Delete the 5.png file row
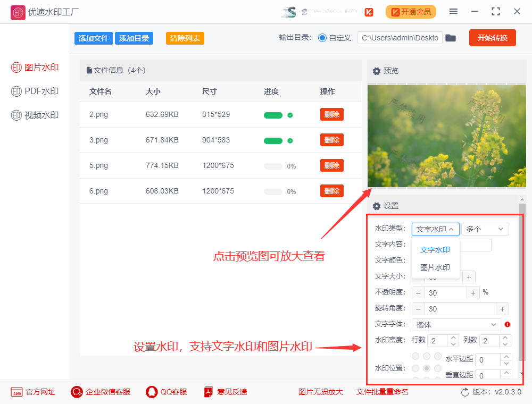The height and width of the screenshot is (404, 532). tap(331, 165)
